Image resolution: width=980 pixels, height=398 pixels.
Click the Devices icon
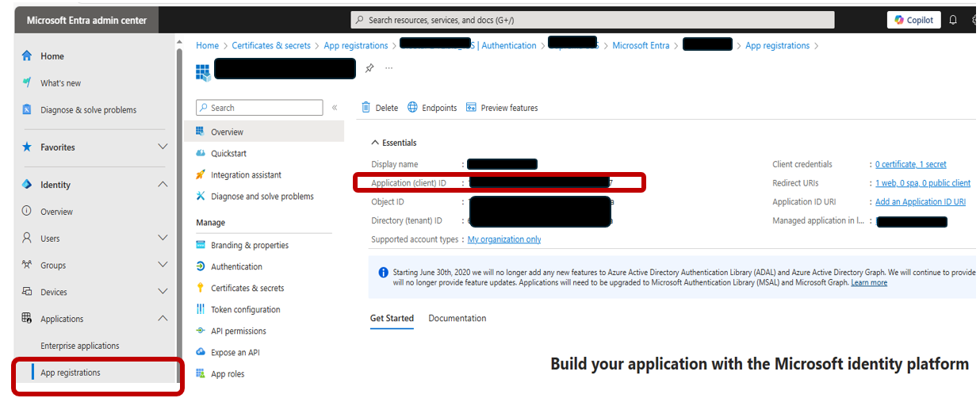pos(27,293)
